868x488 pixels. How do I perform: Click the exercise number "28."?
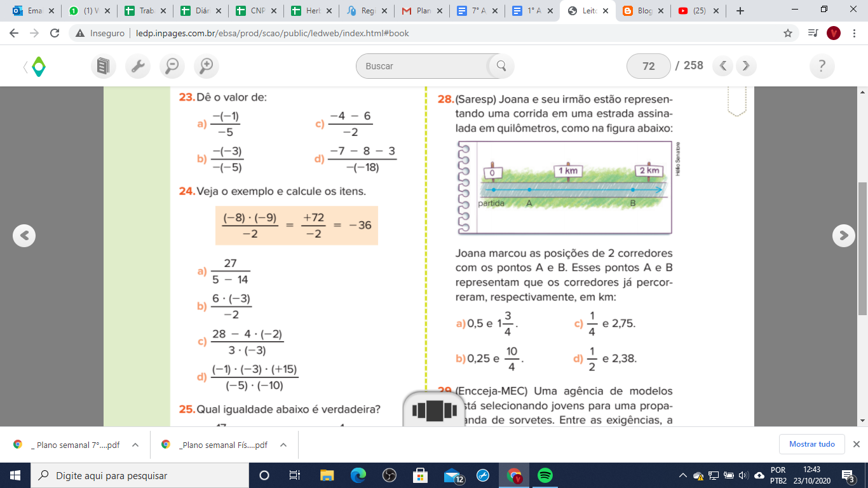tap(446, 100)
